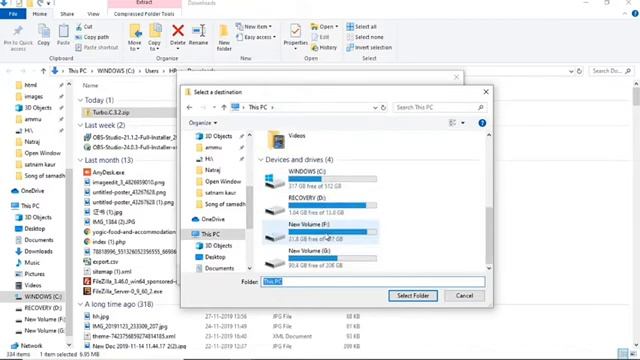This screenshot has width=640, height=360.
Task: Click the History ribbon icon
Action: coord(324,47)
